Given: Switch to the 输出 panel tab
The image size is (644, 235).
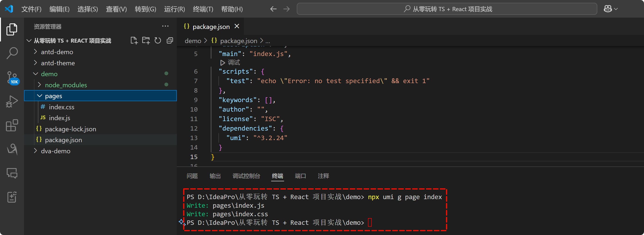Looking at the screenshot, I should [215, 176].
